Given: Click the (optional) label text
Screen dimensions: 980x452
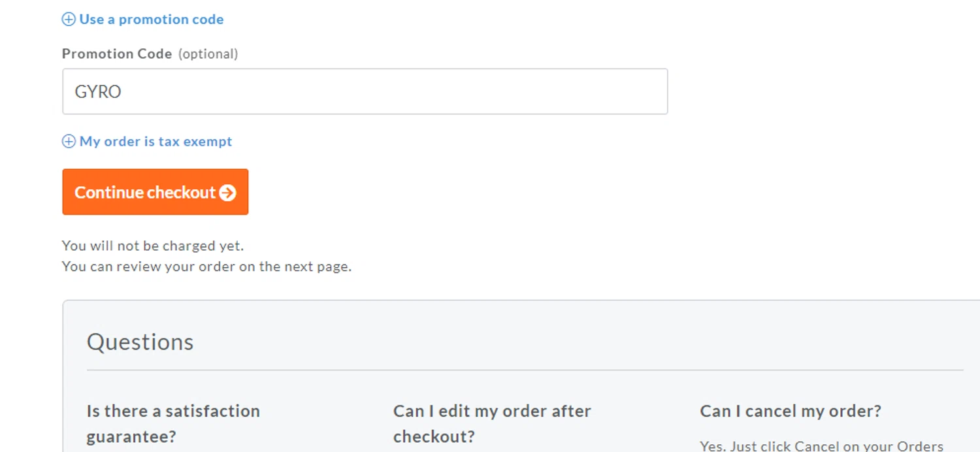Looking at the screenshot, I should (x=208, y=54).
